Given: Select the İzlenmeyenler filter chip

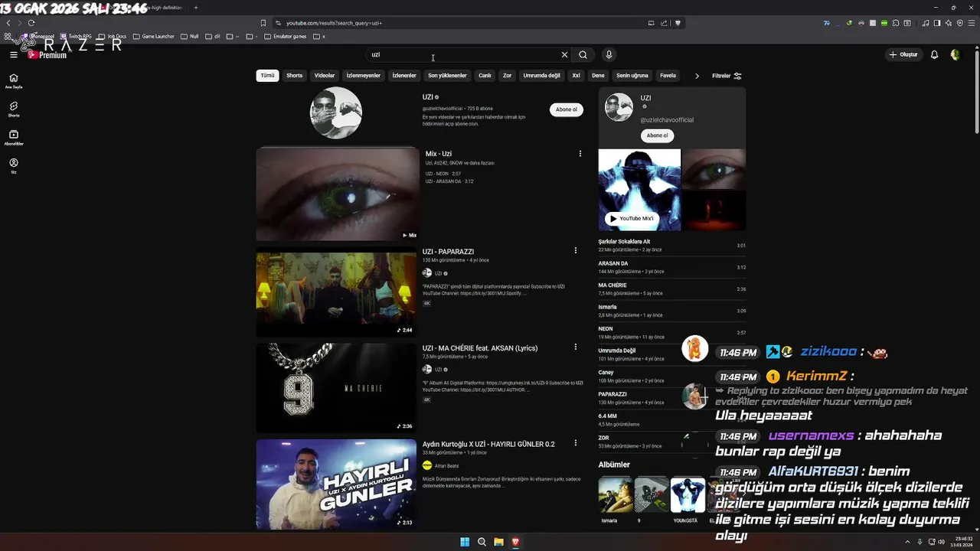Looking at the screenshot, I should [x=363, y=76].
